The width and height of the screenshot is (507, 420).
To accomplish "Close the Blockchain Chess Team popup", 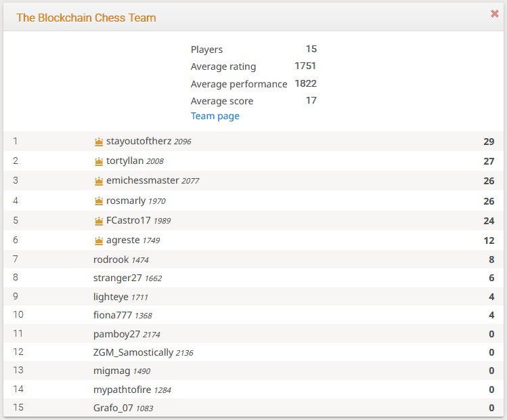I will click(x=494, y=14).
